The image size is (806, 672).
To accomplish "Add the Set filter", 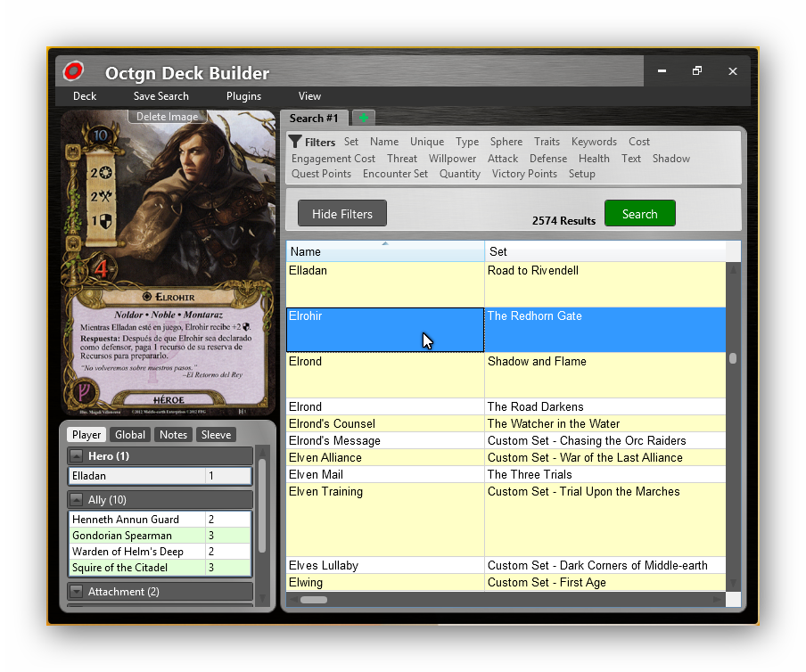I will (x=351, y=142).
